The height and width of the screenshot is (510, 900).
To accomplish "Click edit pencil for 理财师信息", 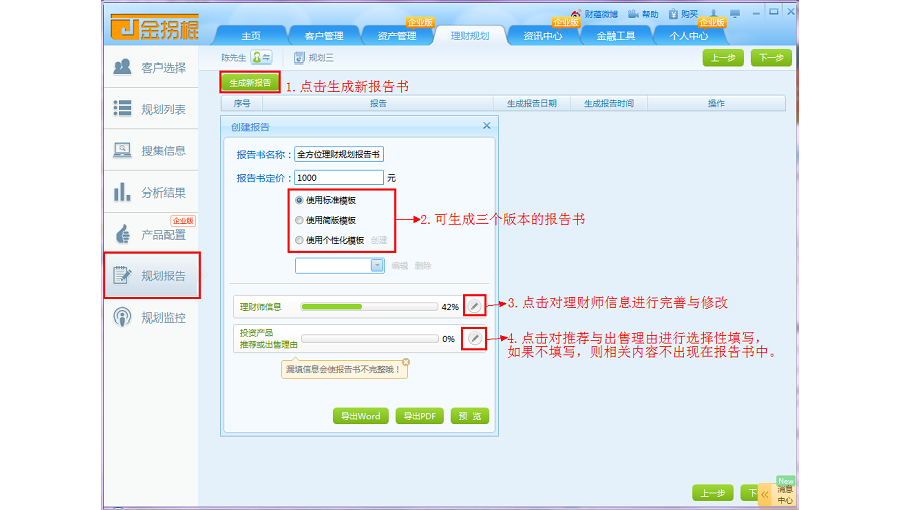I will [475, 306].
